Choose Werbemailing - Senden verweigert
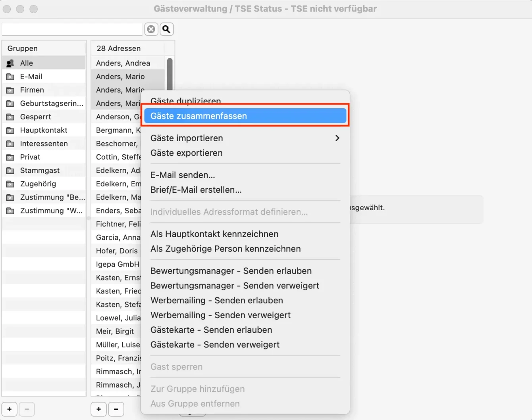The image size is (532, 420). click(245, 315)
